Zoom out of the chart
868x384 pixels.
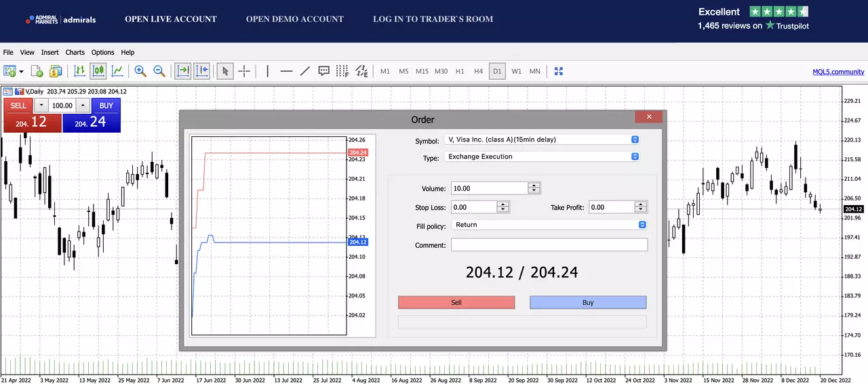coord(159,71)
